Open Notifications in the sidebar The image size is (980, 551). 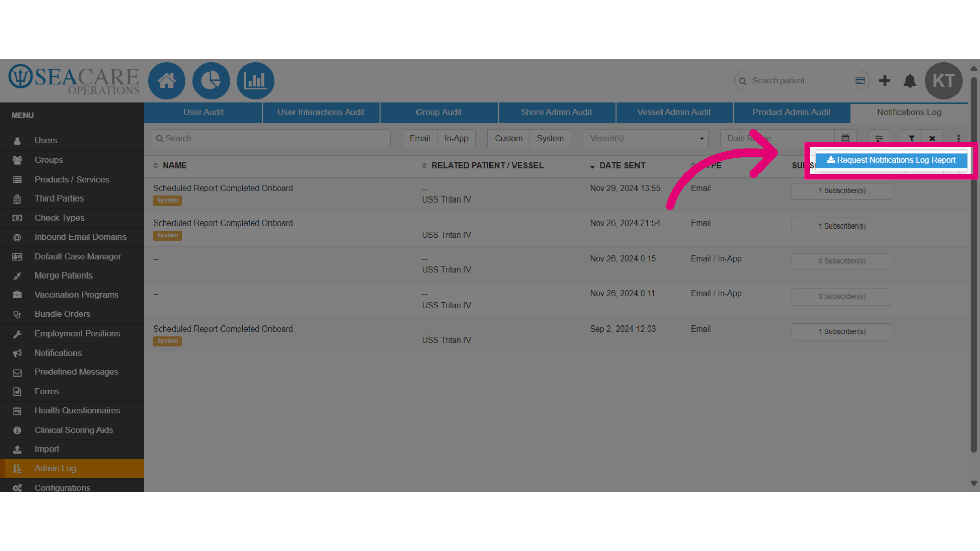(x=72, y=353)
